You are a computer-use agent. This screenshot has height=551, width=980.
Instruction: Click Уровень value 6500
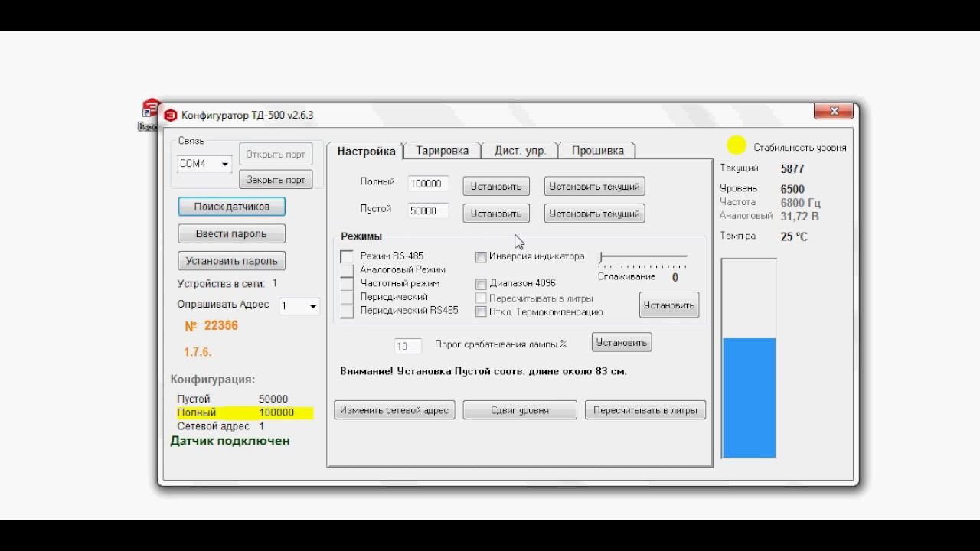792,188
